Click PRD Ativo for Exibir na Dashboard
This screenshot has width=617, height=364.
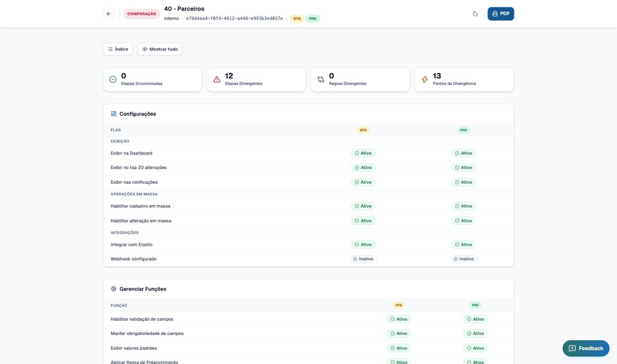(x=464, y=153)
